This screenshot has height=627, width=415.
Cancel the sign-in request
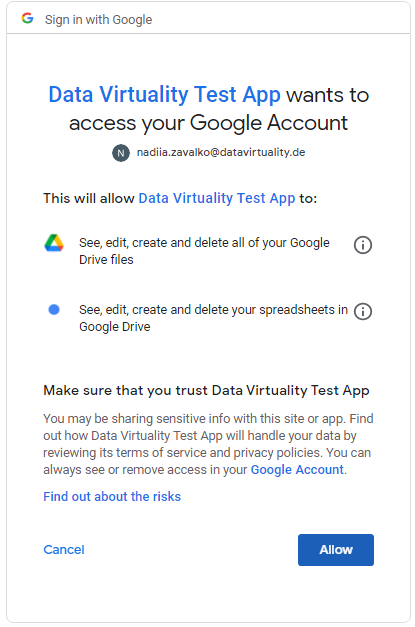(64, 550)
